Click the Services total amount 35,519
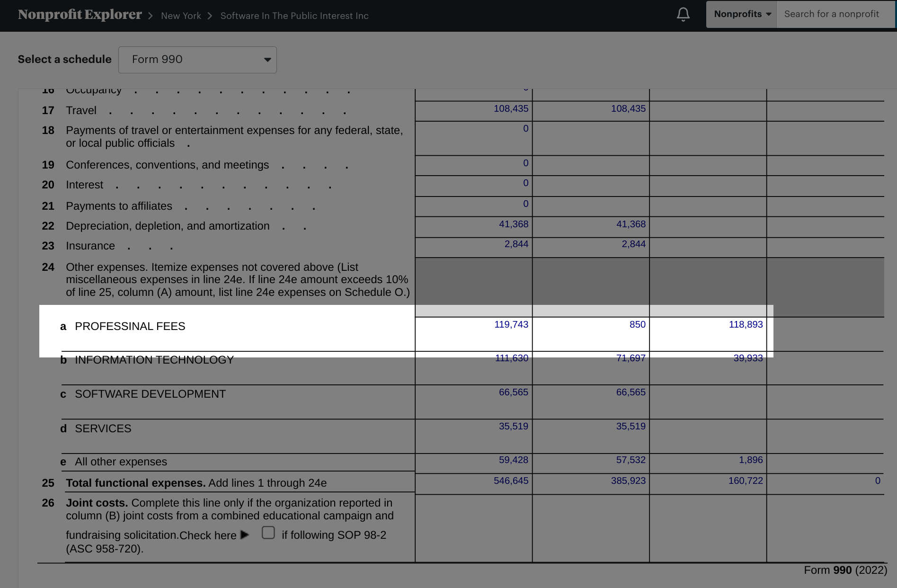Viewport: 897px width, 588px height. (513, 426)
